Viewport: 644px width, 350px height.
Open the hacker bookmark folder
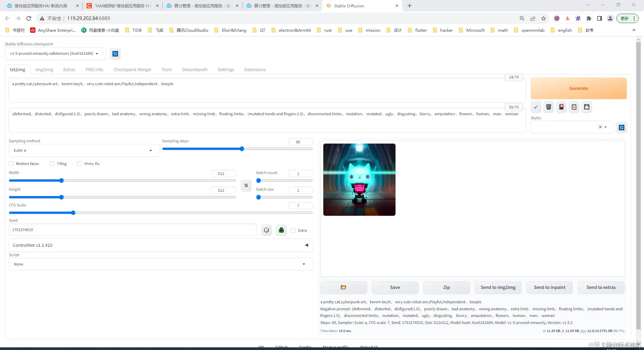point(443,30)
